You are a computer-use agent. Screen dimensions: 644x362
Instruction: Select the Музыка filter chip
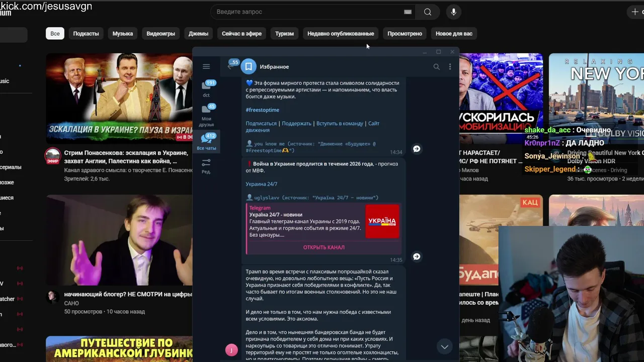click(123, 34)
